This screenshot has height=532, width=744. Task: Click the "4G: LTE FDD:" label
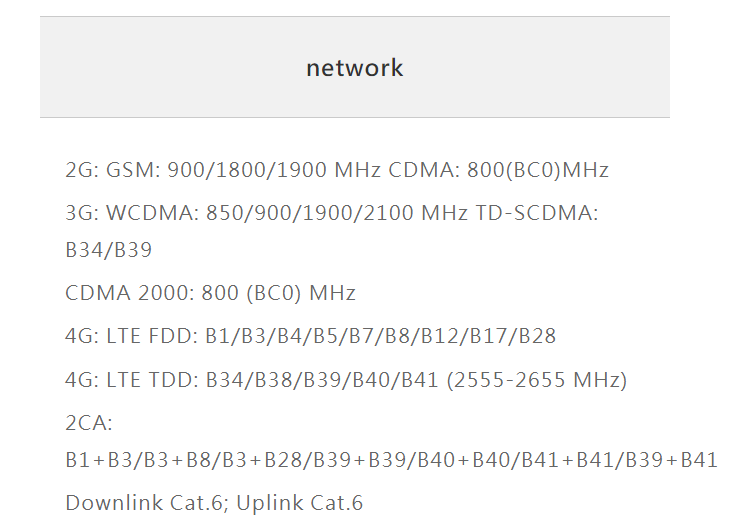(x=130, y=337)
